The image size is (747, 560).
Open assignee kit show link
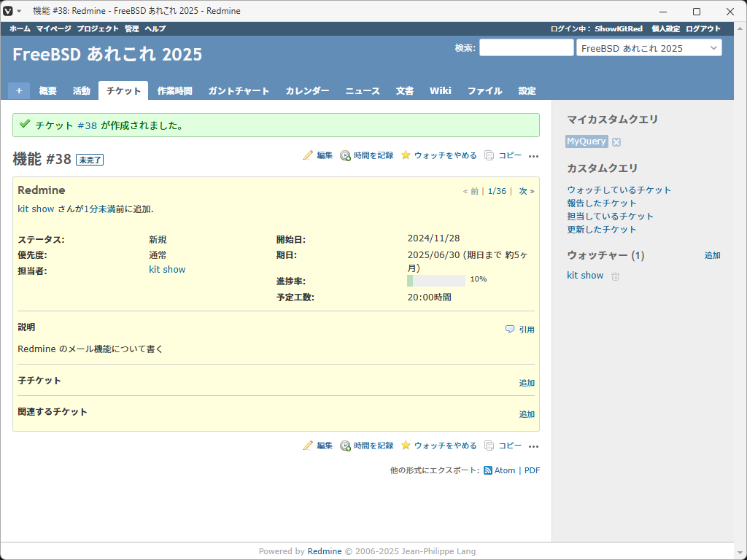point(167,270)
